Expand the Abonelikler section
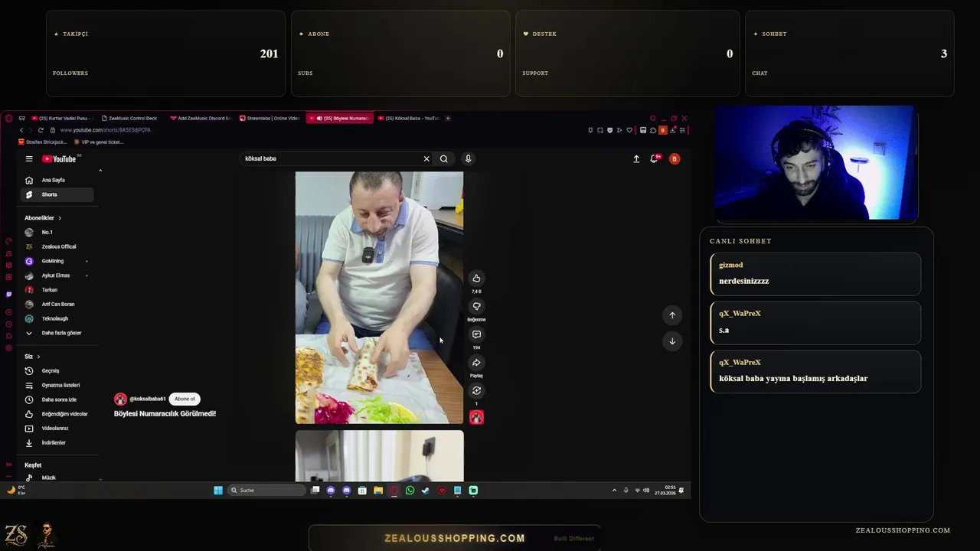980x551 pixels. coord(43,218)
